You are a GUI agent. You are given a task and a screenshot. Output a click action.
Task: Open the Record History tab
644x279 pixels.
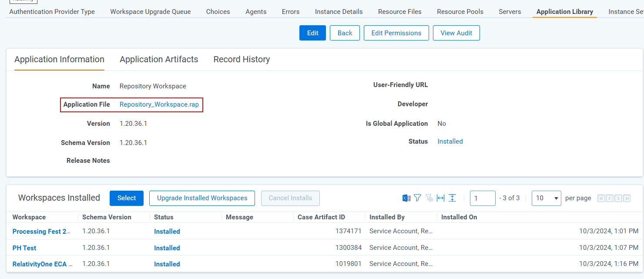tap(241, 60)
